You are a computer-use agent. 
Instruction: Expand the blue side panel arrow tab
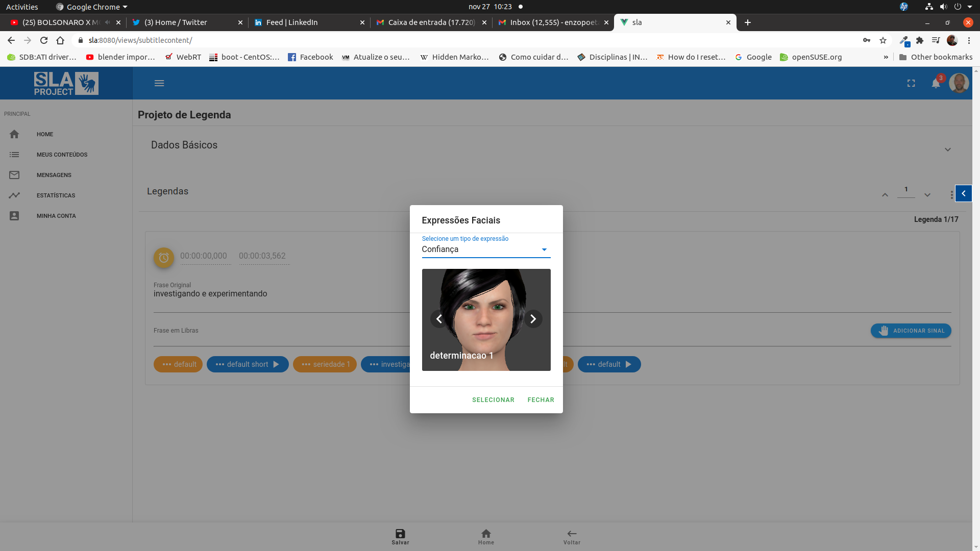point(963,193)
